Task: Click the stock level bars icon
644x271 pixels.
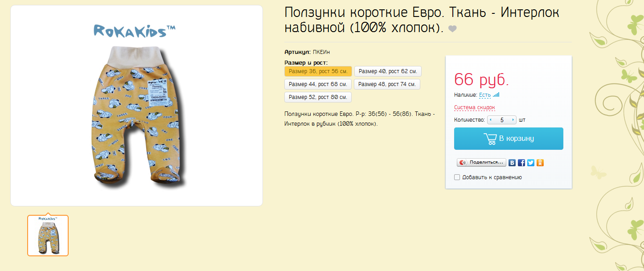Action: (496, 95)
